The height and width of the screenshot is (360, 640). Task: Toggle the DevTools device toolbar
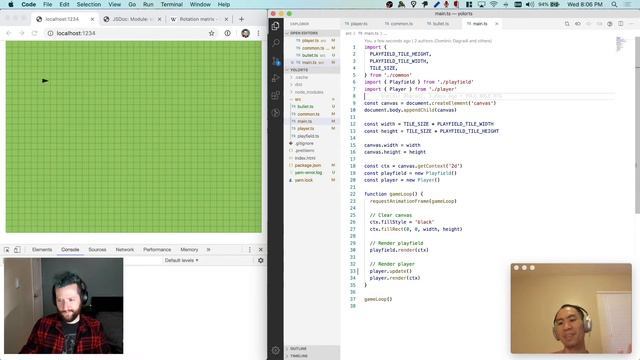pos(17,249)
